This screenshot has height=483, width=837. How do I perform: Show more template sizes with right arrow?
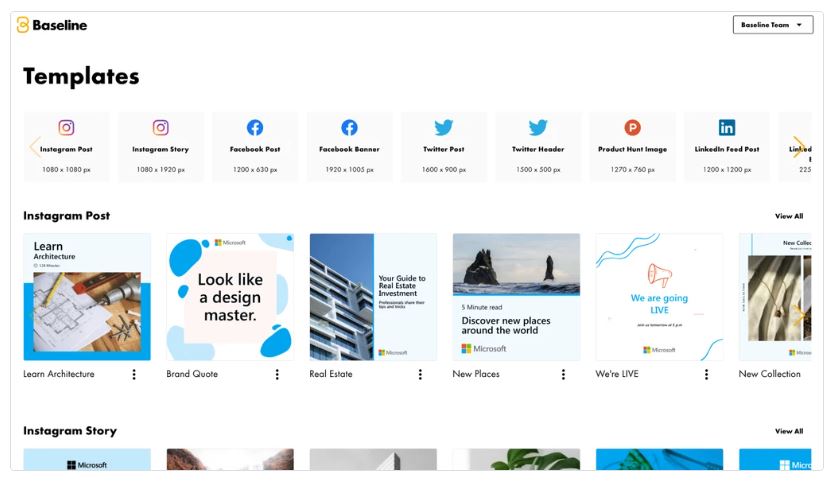pyautogui.click(x=799, y=147)
